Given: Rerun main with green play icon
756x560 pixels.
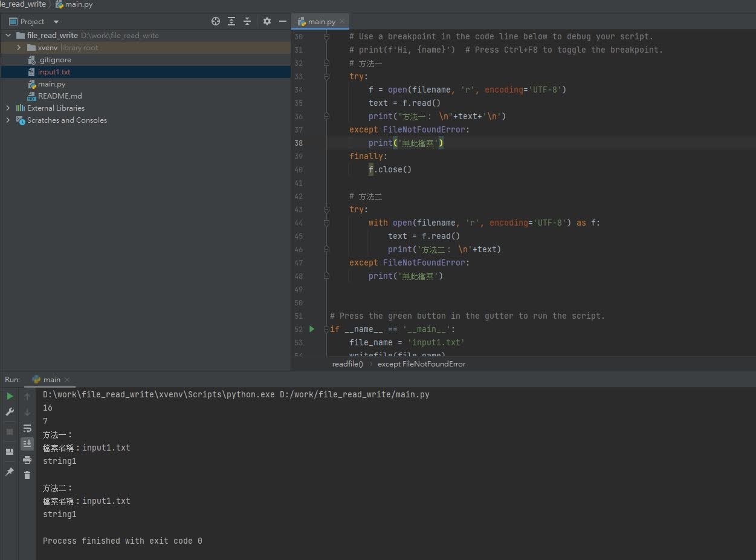Looking at the screenshot, I should click(x=10, y=396).
